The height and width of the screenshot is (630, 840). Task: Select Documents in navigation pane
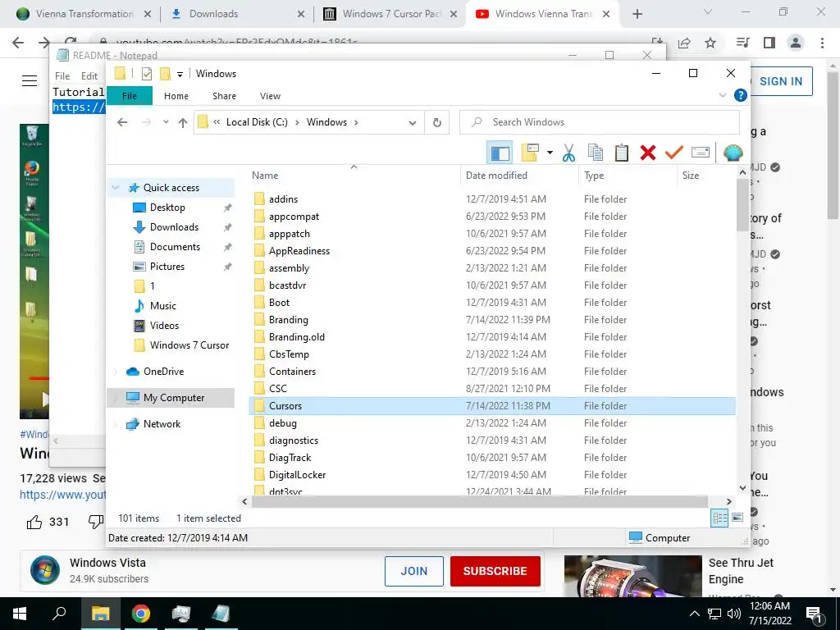click(x=175, y=247)
